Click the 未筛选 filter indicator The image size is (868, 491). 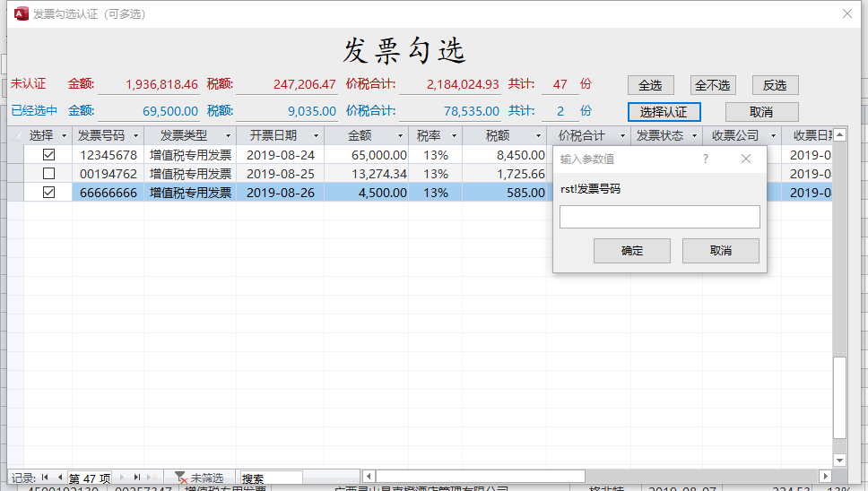click(199, 478)
